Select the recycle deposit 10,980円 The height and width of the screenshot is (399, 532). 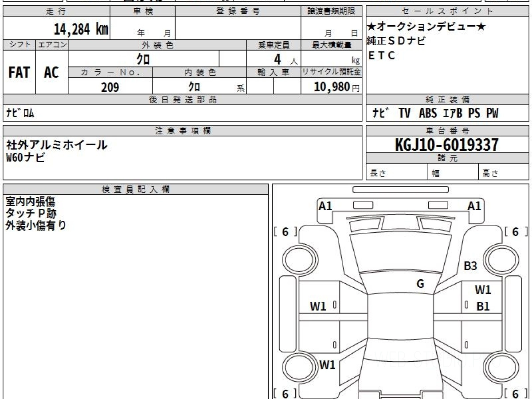click(336, 87)
